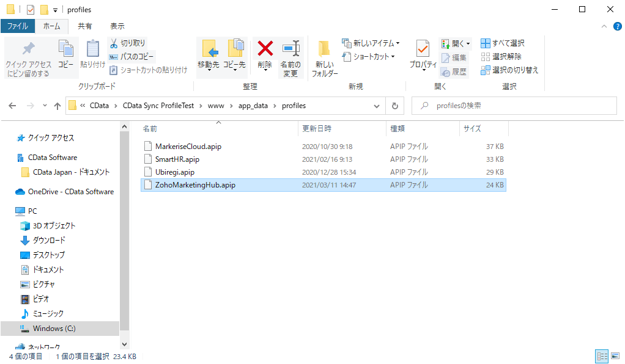Click the Copy (コピー) ribbon button
The width and height of the screenshot is (625, 364).
[x=66, y=54]
